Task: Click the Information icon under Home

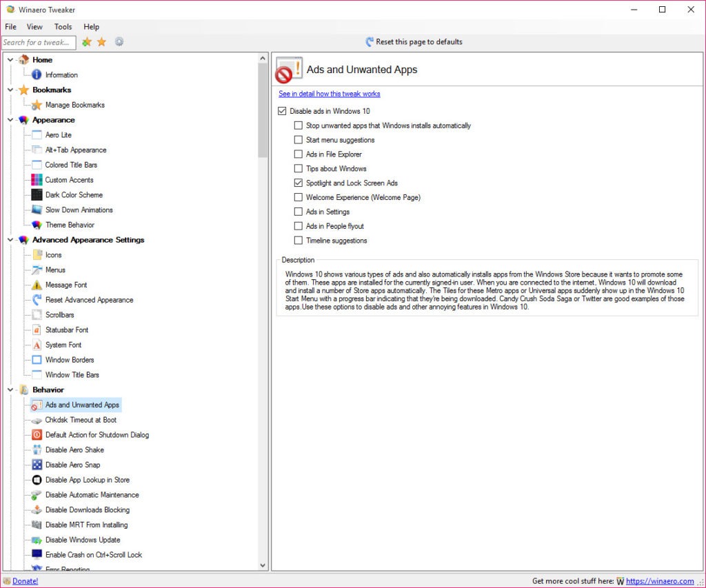Action: (37, 74)
